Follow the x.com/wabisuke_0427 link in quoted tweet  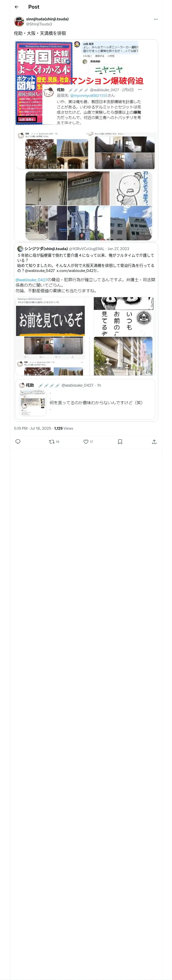[x=77, y=270]
